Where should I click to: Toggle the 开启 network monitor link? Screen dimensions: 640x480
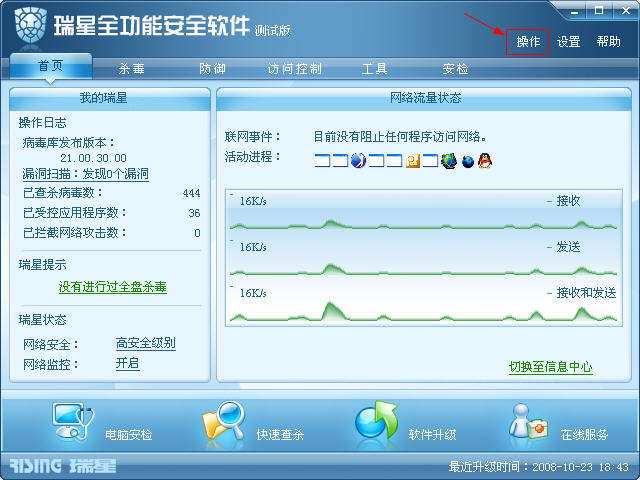(x=127, y=363)
